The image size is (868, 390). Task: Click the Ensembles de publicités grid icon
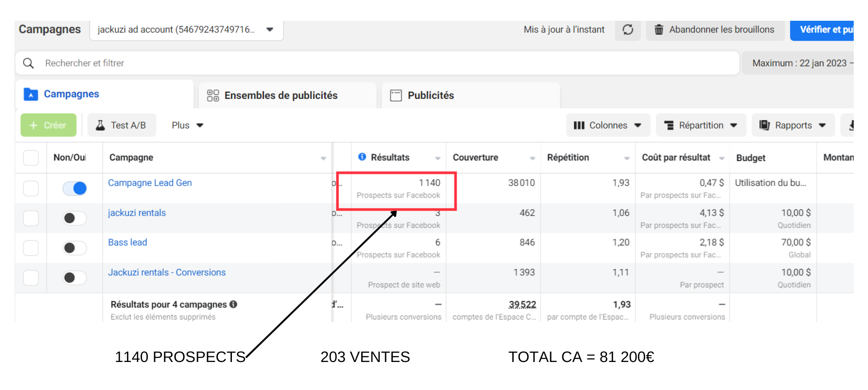[x=213, y=95]
